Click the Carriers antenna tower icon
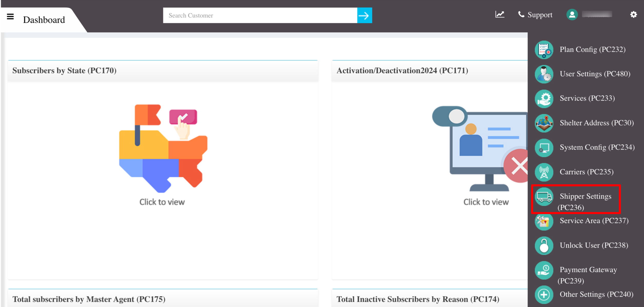 click(x=544, y=172)
